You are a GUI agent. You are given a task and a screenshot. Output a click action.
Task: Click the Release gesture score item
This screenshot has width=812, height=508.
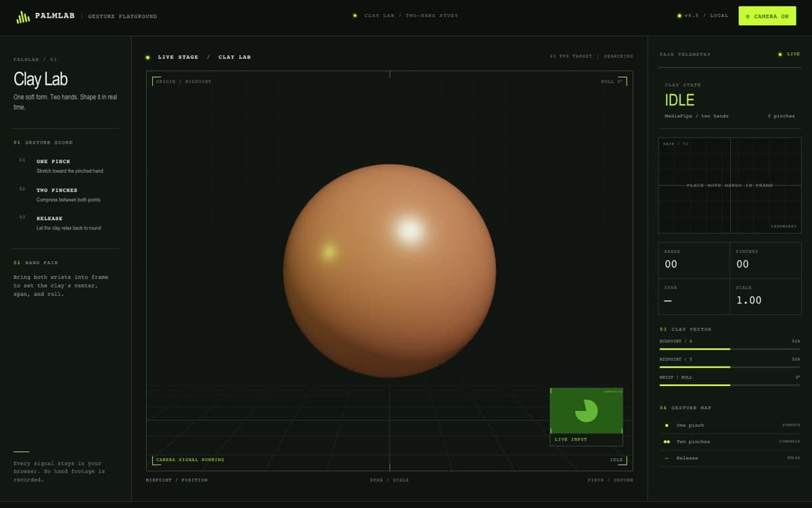66,223
